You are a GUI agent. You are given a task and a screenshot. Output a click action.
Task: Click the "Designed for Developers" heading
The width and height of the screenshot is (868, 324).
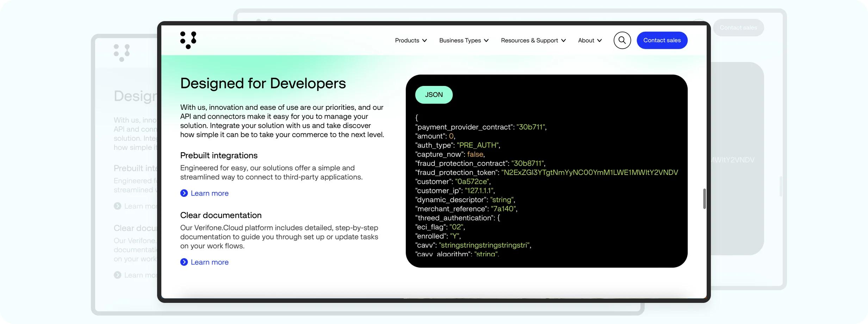pyautogui.click(x=263, y=83)
